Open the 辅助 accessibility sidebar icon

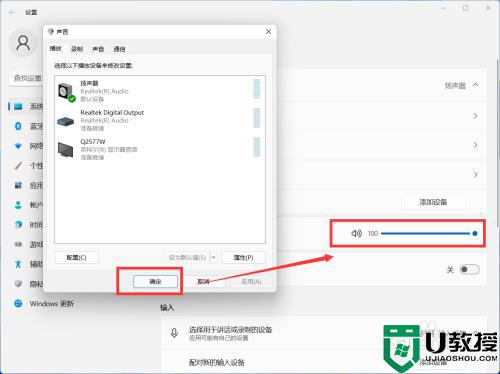(18, 264)
